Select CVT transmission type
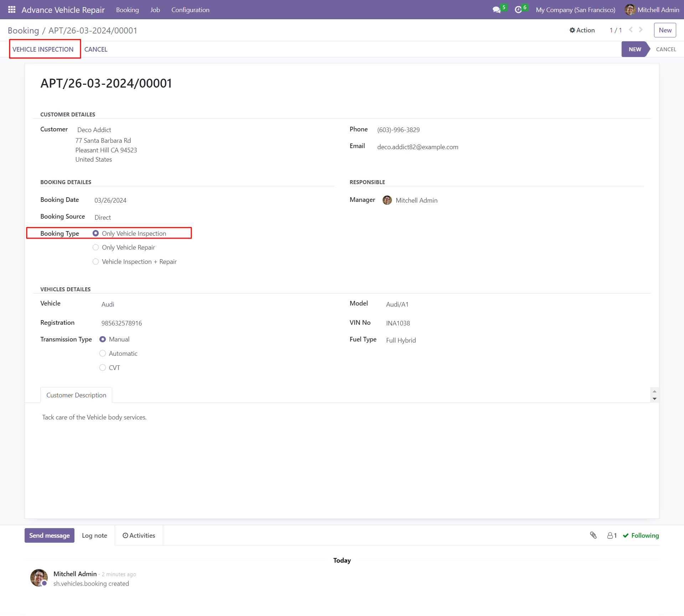The height and width of the screenshot is (616, 684). coord(103,367)
